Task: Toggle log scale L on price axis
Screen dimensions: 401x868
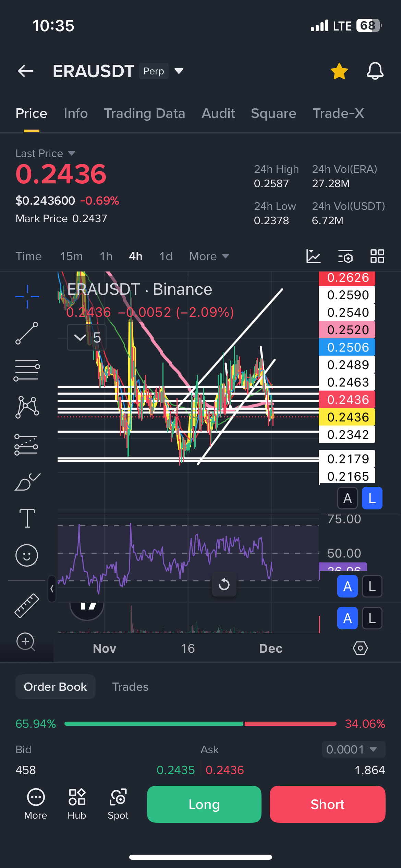Action: (372, 498)
